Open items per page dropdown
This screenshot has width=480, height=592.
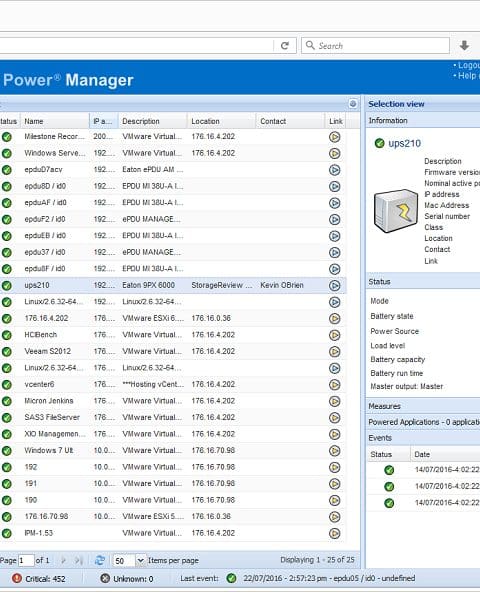point(140,561)
